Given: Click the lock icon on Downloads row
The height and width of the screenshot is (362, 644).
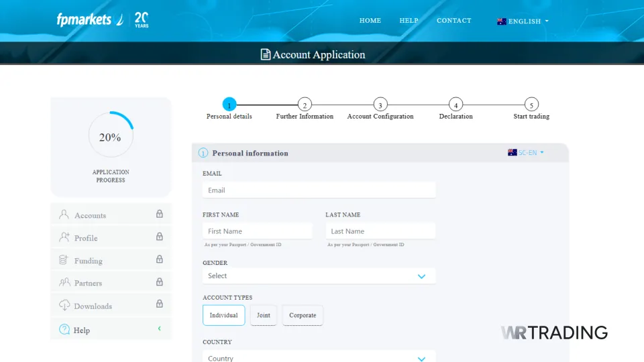Looking at the screenshot, I should click(160, 304).
